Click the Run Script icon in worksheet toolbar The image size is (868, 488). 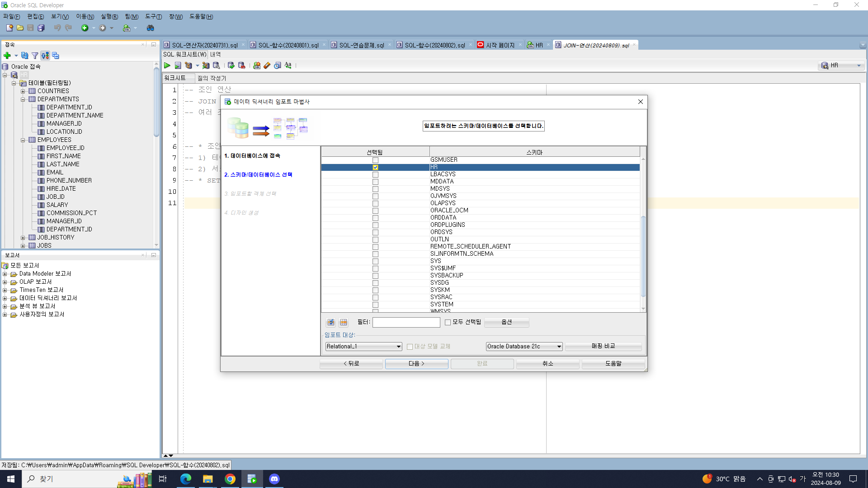pyautogui.click(x=178, y=66)
